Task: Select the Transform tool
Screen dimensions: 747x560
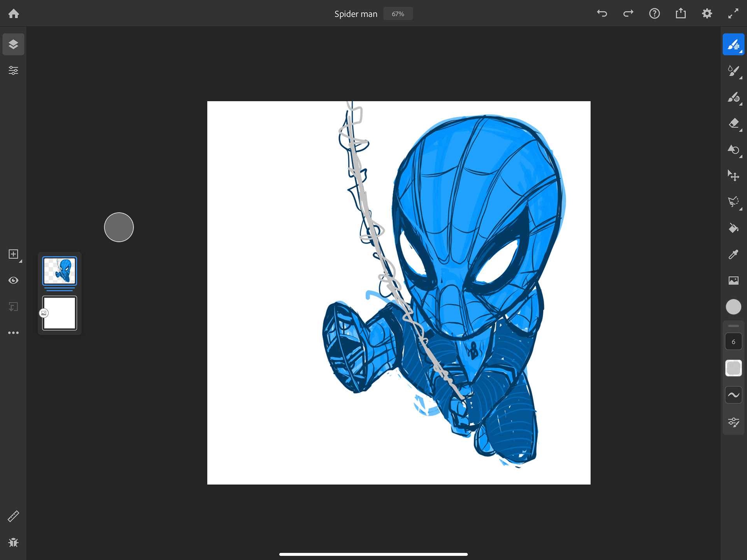Action: click(x=733, y=176)
